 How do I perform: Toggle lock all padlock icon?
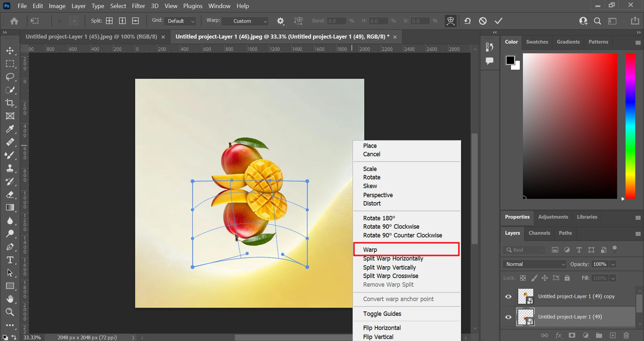click(567, 278)
